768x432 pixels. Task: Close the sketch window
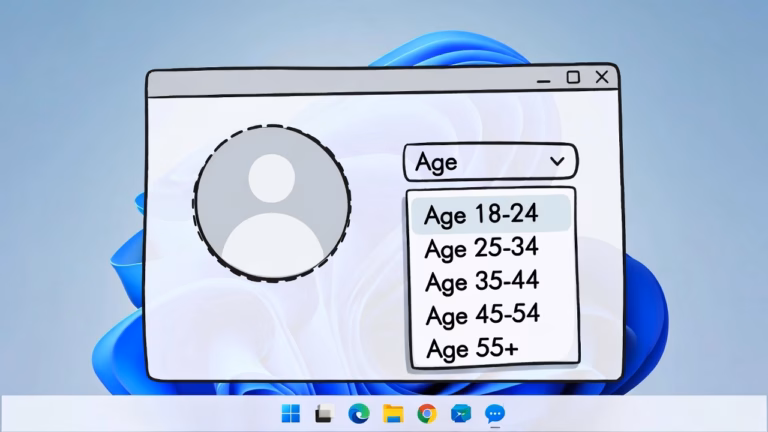(602, 77)
